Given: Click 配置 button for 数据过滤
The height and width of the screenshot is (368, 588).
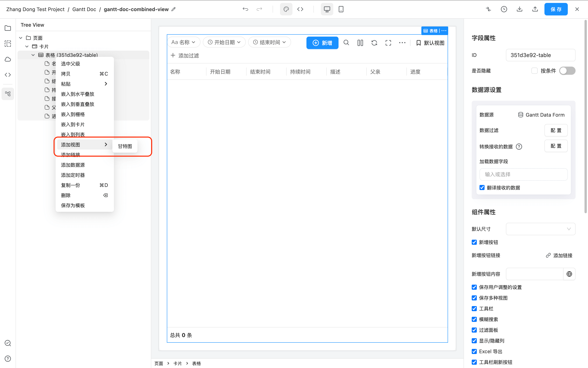Looking at the screenshot, I should (556, 130).
